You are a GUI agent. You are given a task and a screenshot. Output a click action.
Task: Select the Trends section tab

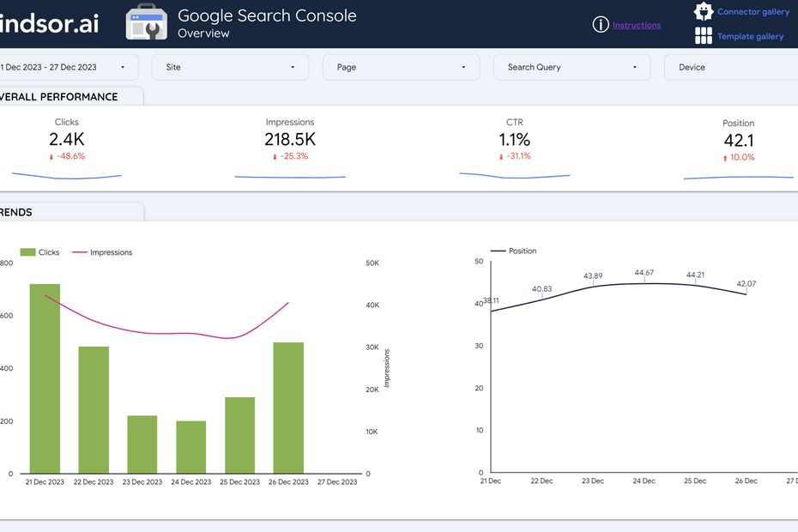click(70, 212)
